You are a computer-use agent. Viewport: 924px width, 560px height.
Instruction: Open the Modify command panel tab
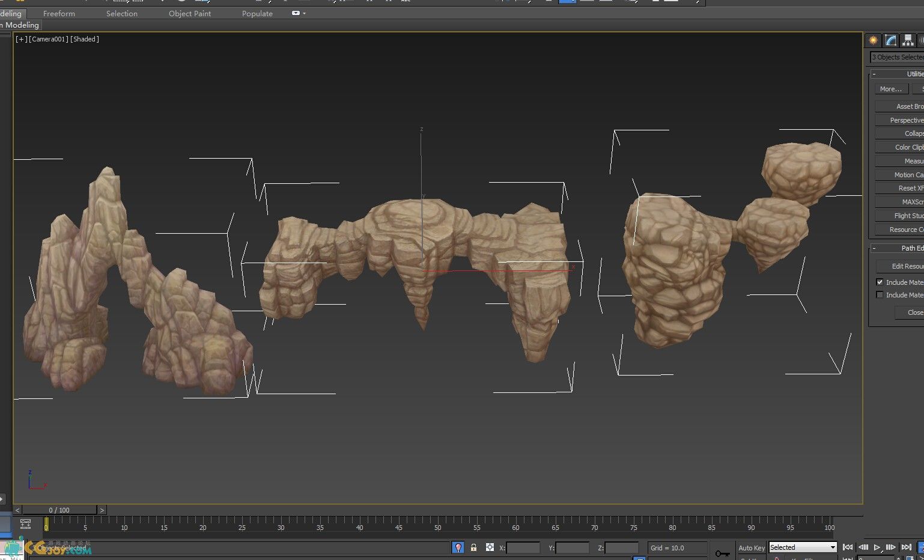(x=891, y=40)
